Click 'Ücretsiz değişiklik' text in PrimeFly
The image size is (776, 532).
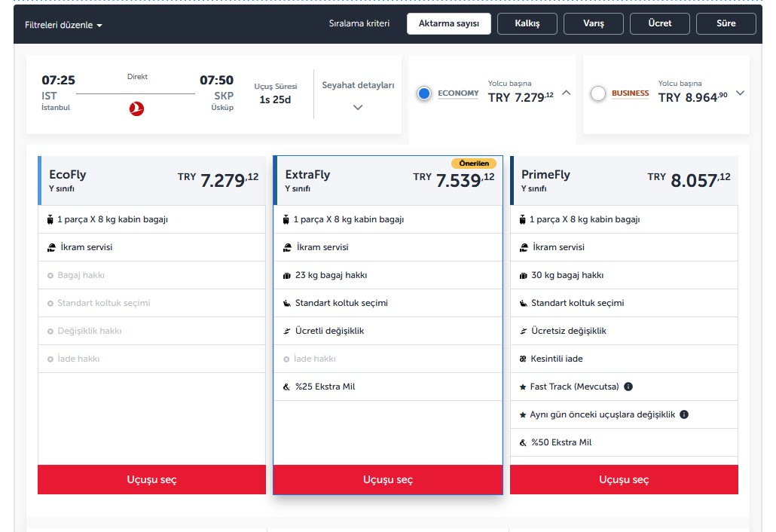point(569,331)
